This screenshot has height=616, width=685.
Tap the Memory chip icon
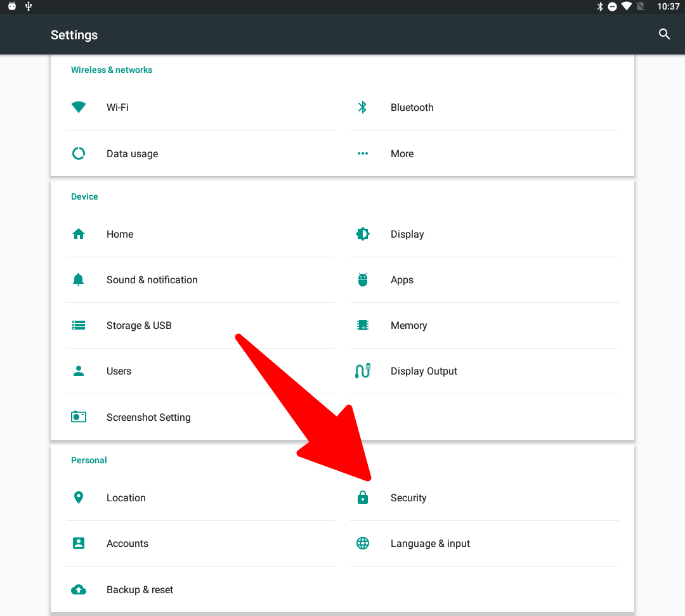363,325
